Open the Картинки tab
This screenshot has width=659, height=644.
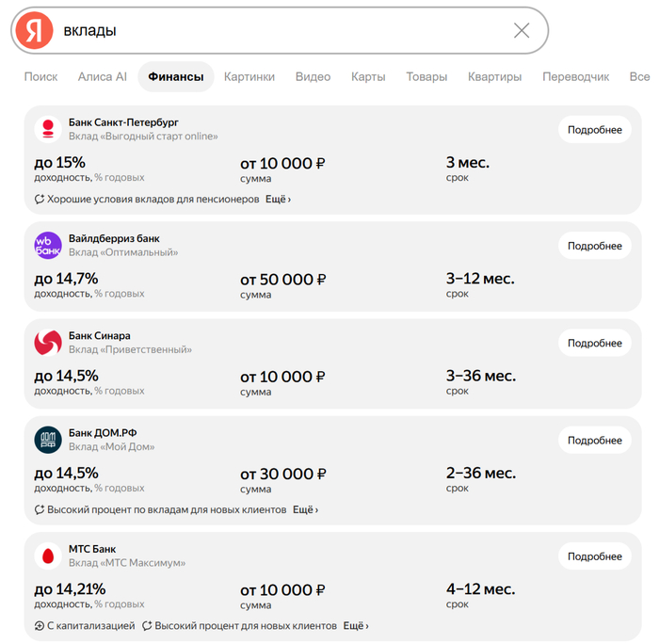tap(249, 76)
